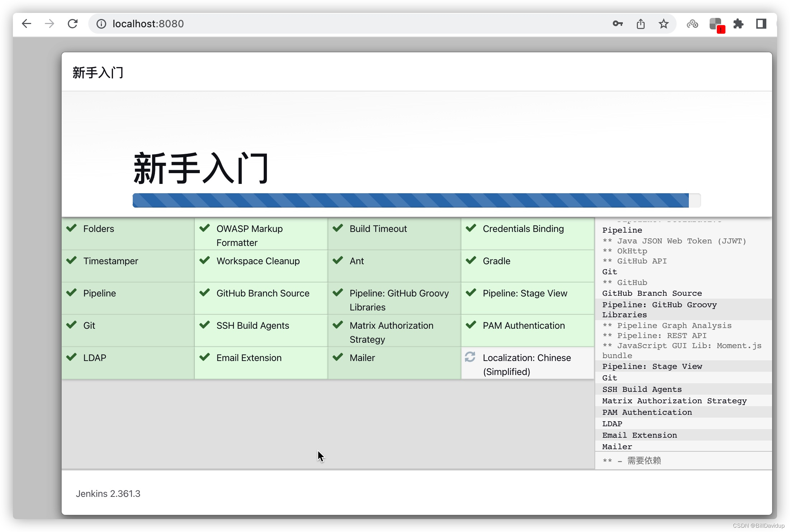Click the checkmark beside Gradle
790x532 pixels.
[x=471, y=260]
